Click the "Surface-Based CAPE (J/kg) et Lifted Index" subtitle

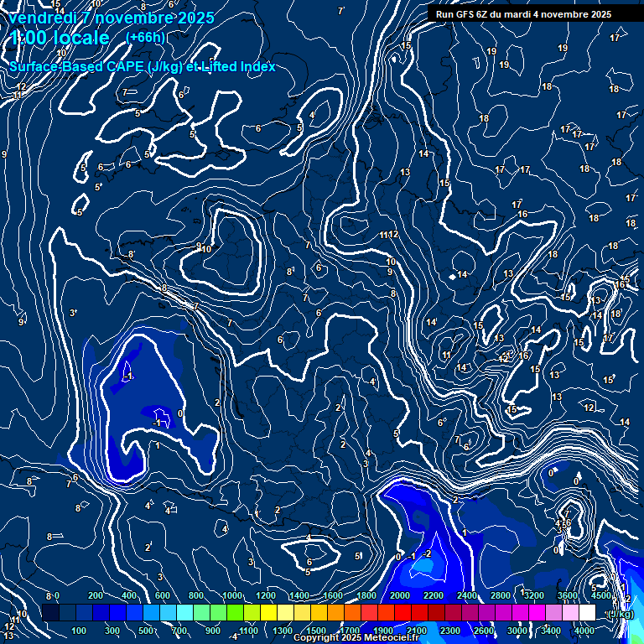[x=143, y=66]
